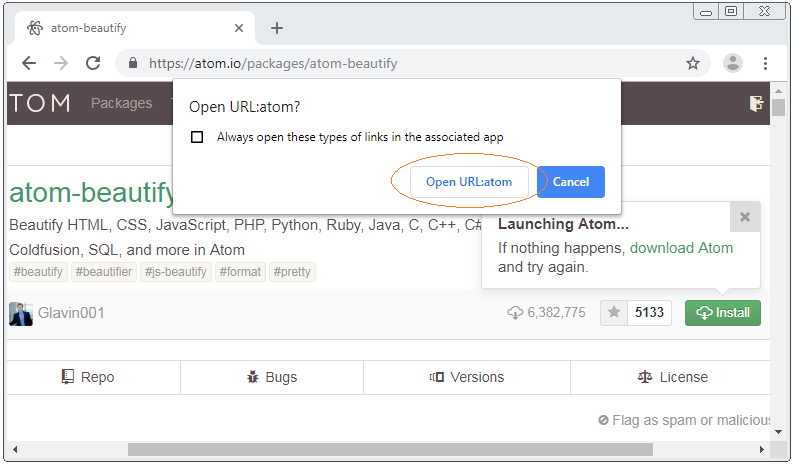Click the horizontal scrollbar thumb
The image size is (792, 464).
pos(390,449)
